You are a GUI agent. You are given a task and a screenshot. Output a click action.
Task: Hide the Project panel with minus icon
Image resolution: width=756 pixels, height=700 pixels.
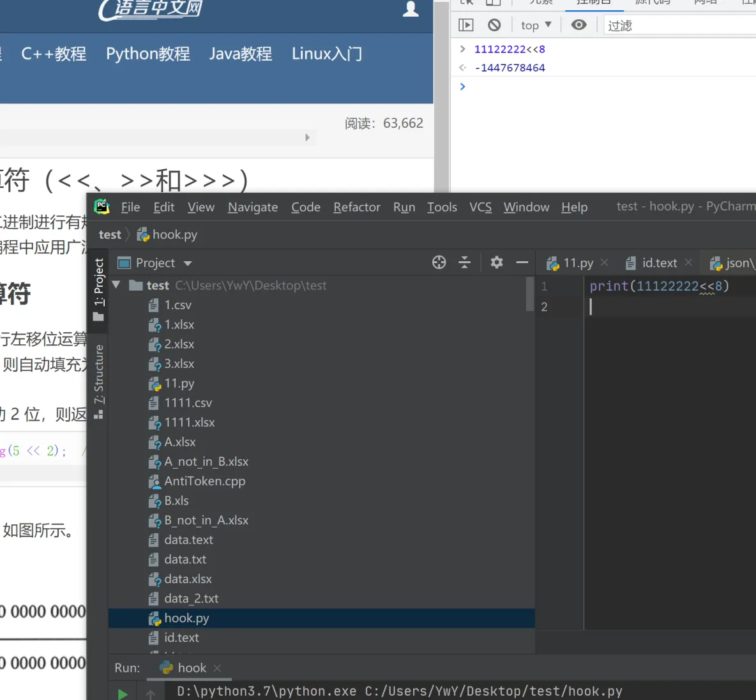pyautogui.click(x=522, y=262)
